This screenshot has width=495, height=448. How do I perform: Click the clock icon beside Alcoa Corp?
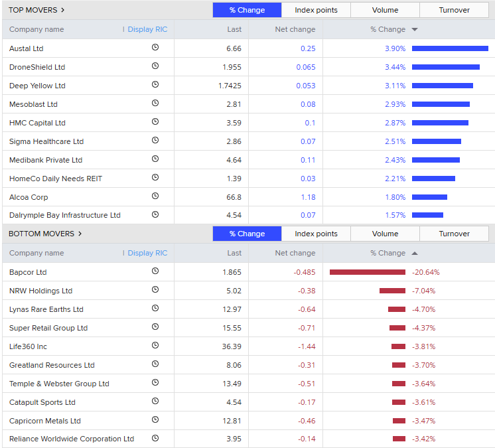point(155,196)
